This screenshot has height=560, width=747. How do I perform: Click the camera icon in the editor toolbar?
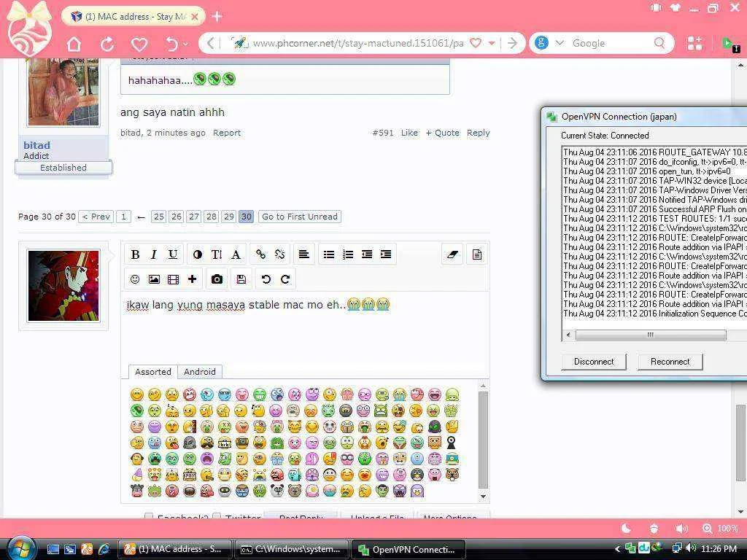point(217,279)
